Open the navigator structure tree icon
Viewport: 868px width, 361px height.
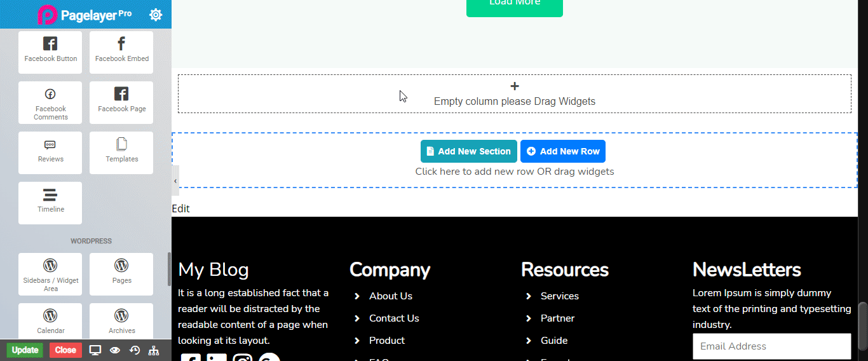154,350
